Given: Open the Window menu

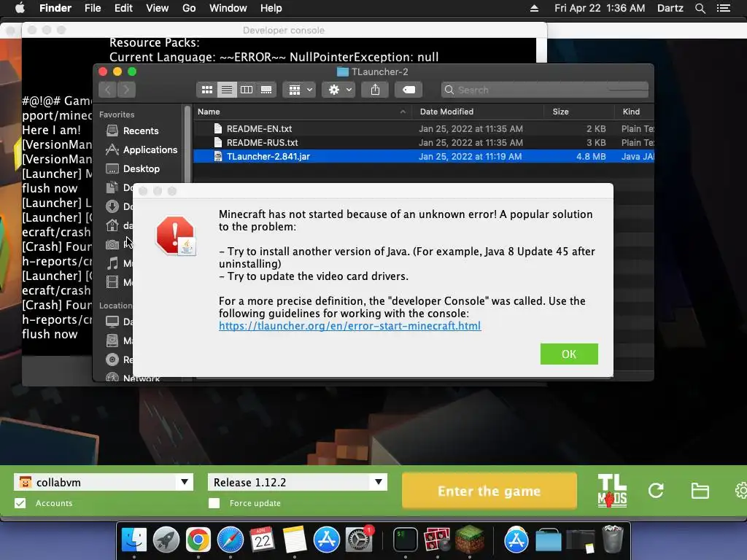Looking at the screenshot, I should (x=228, y=8).
